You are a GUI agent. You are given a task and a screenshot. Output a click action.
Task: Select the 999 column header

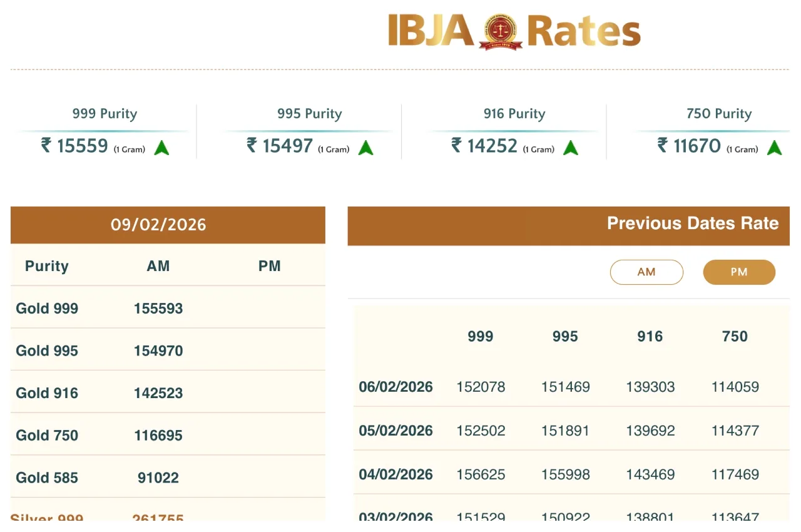coord(480,336)
